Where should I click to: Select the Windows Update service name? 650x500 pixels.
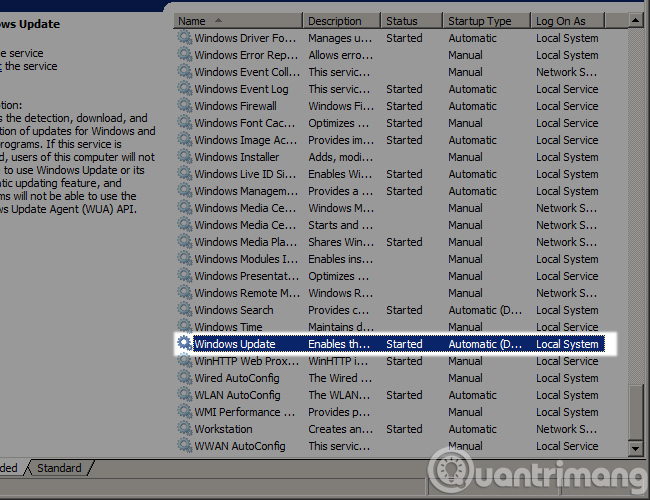pos(235,344)
